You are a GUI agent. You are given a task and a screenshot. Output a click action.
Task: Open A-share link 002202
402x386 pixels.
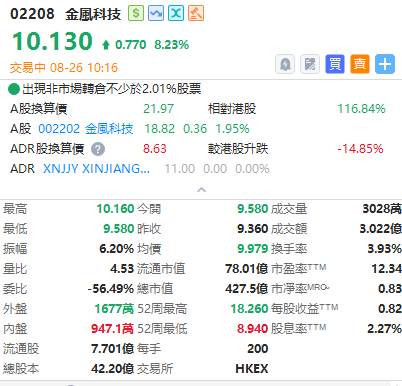(59, 129)
